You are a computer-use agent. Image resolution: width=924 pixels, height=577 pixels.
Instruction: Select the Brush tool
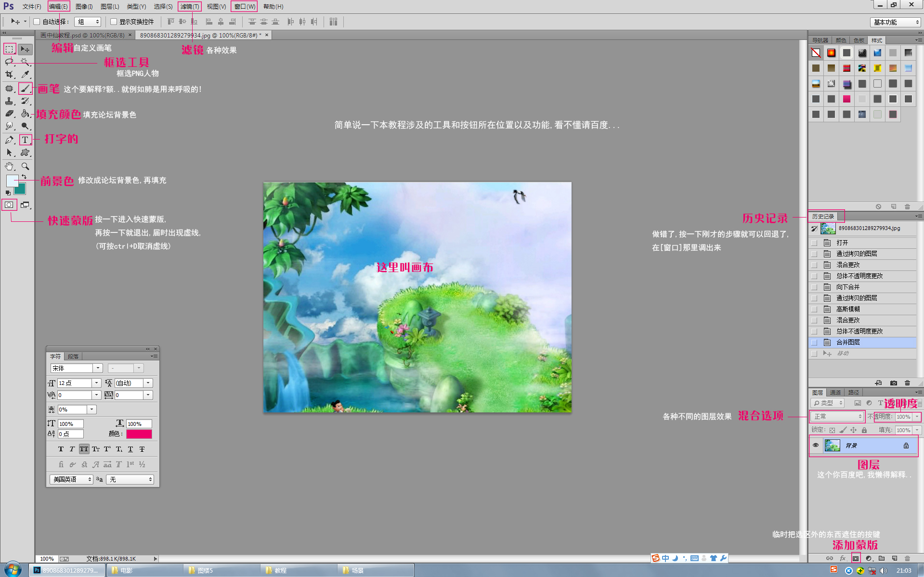[25, 89]
